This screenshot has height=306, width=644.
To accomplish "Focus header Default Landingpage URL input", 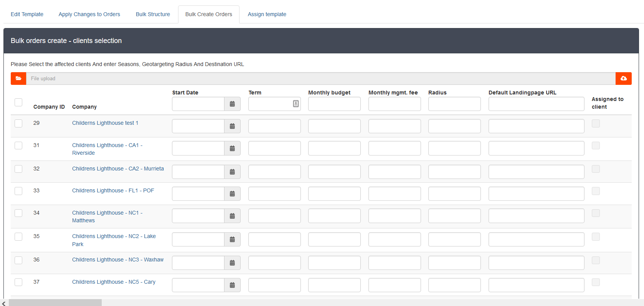I will pos(536,104).
